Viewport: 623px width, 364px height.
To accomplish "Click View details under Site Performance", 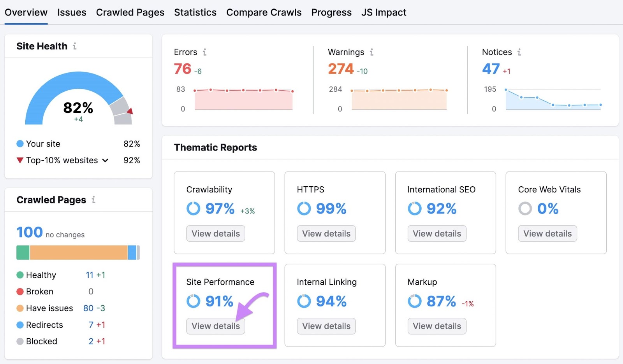I will (x=215, y=326).
